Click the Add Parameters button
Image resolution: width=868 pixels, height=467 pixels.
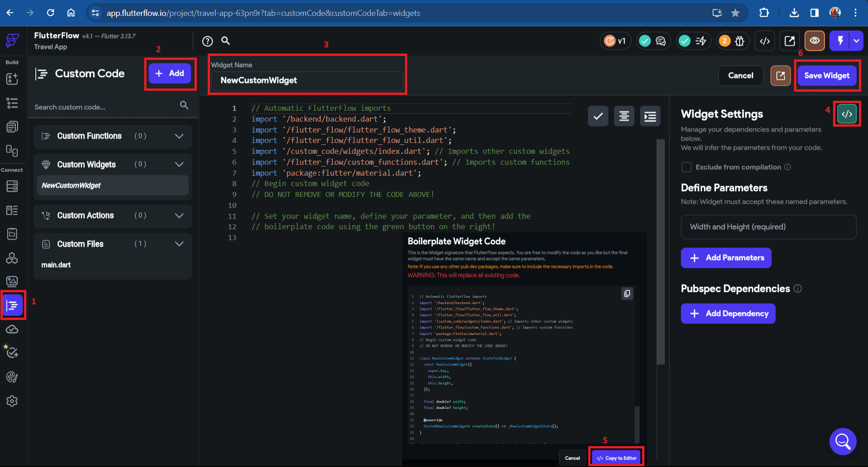[x=726, y=258]
